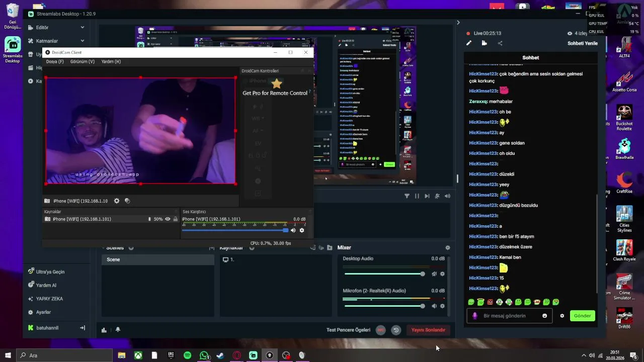Select source '1.' in Kaynaklar list
Screen dimensions: 644x362
(x=277, y=259)
